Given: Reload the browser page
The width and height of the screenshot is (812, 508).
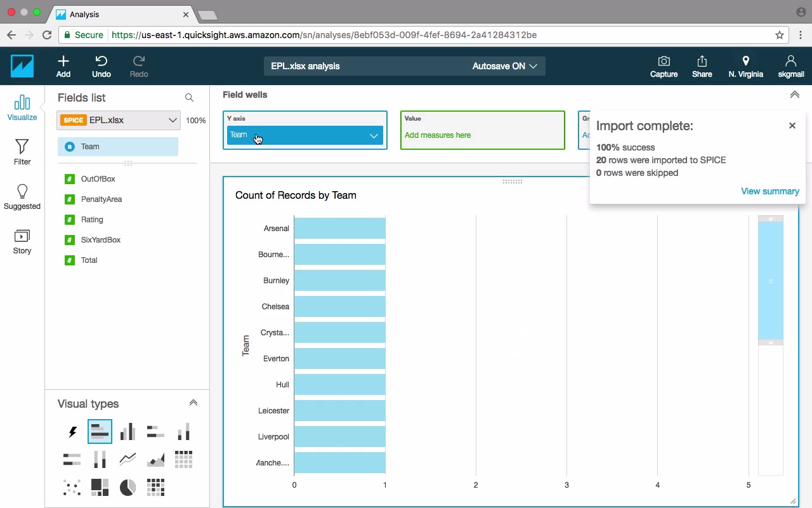Looking at the screenshot, I should [47, 35].
